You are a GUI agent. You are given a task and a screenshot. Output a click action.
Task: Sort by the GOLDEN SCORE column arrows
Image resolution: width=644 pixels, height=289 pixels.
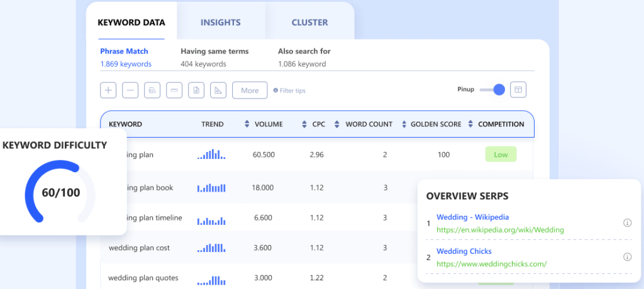click(404, 124)
